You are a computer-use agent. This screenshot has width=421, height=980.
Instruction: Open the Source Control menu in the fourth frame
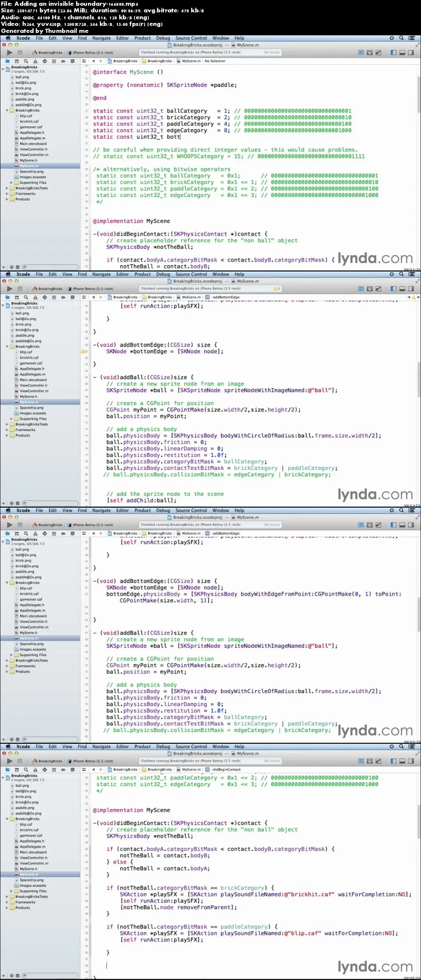[x=191, y=747]
